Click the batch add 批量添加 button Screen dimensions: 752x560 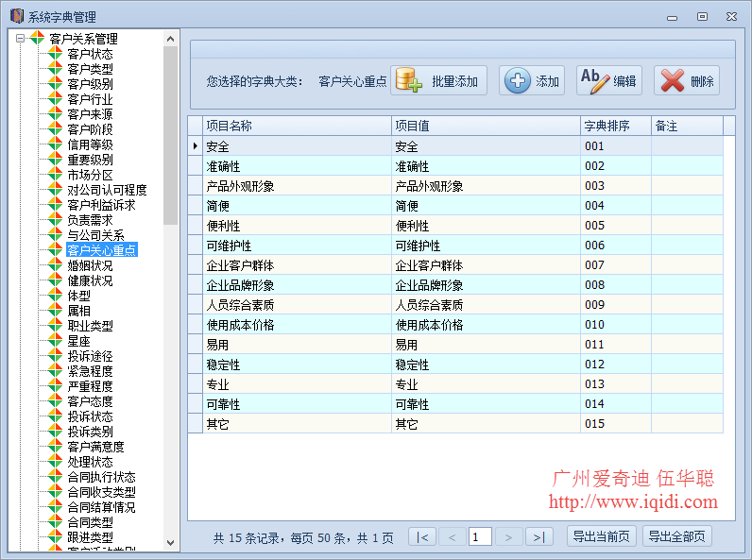tap(438, 80)
